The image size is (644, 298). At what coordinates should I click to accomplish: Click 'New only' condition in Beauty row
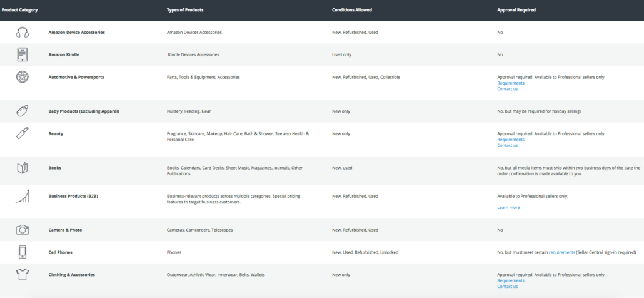(x=341, y=134)
